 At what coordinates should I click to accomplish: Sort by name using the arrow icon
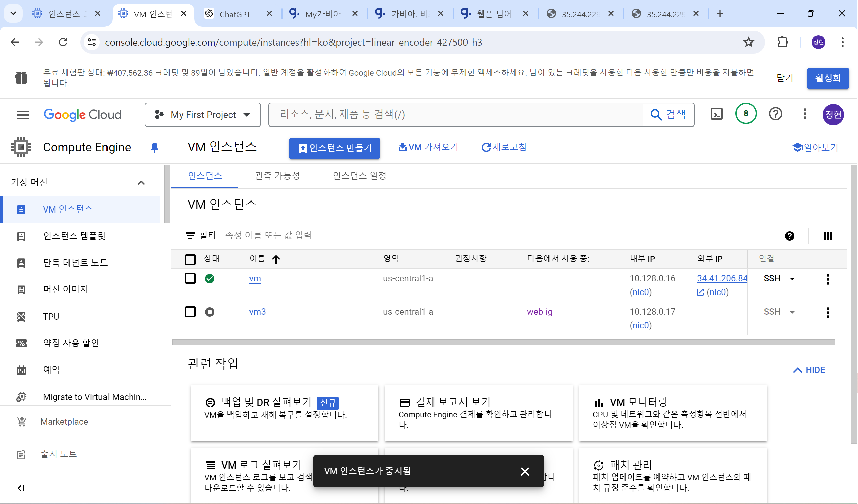pos(276,259)
